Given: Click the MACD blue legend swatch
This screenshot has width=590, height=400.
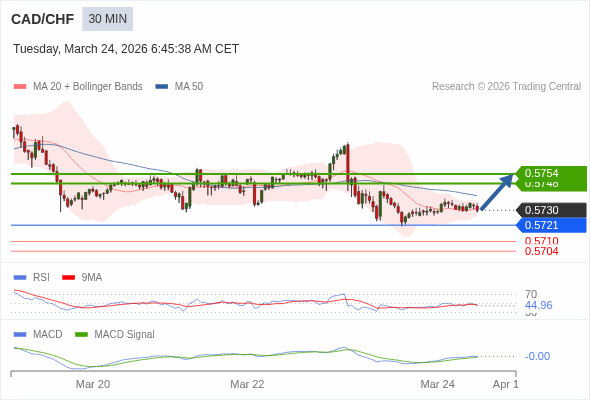Looking at the screenshot, I should [x=20, y=335].
